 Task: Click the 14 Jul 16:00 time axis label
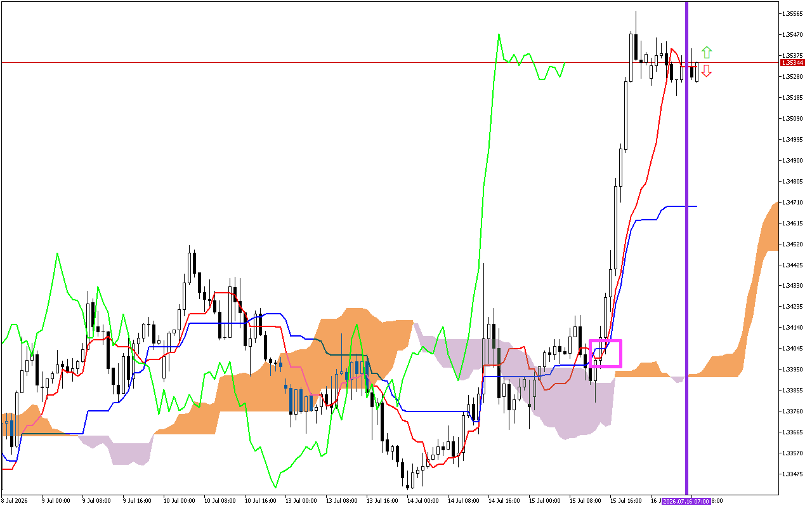(504, 500)
